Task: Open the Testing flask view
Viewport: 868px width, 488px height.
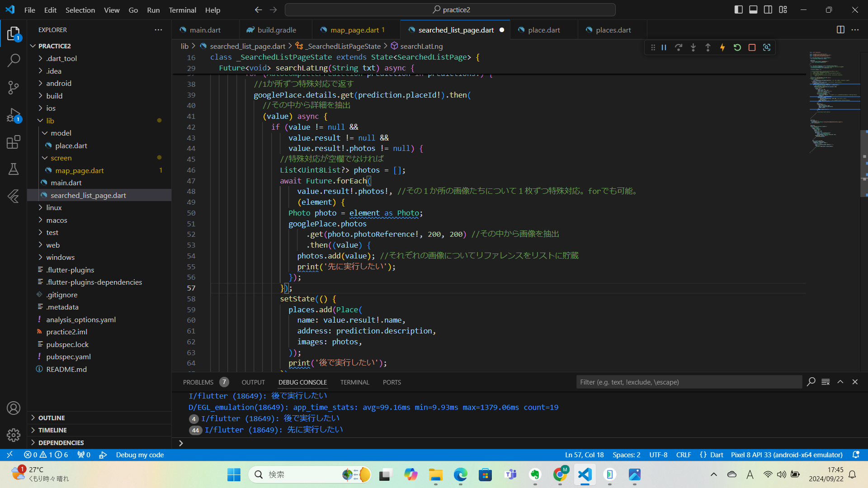Action: coord(14,169)
